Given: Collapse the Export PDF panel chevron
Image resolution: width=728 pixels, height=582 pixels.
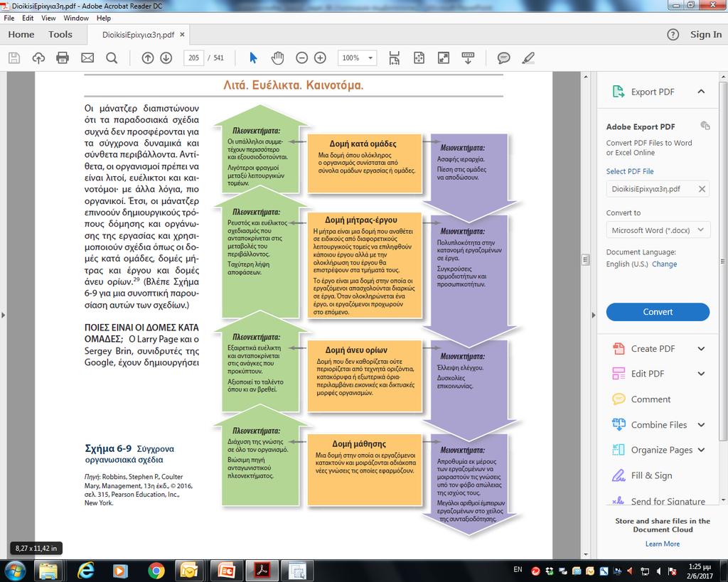Looking at the screenshot, I should click(701, 92).
